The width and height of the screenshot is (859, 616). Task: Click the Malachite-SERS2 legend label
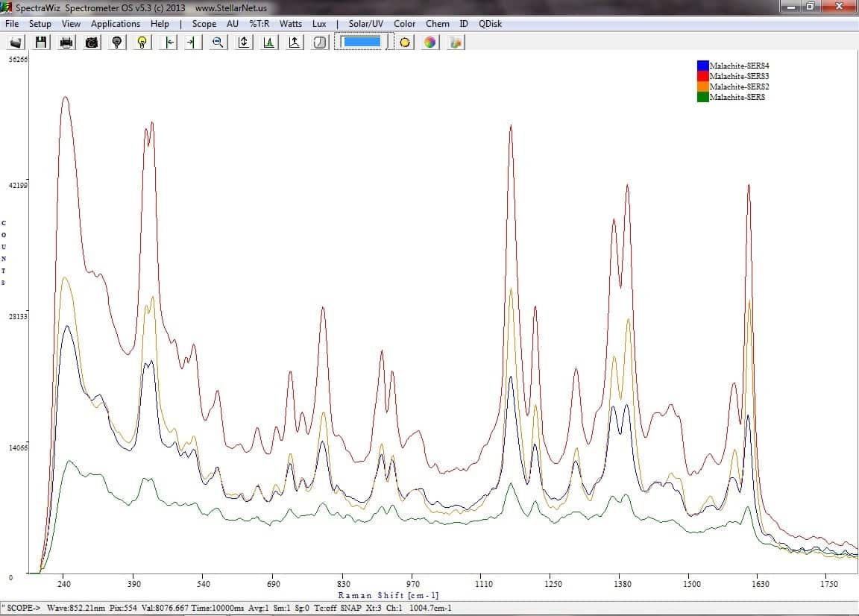[739, 87]
